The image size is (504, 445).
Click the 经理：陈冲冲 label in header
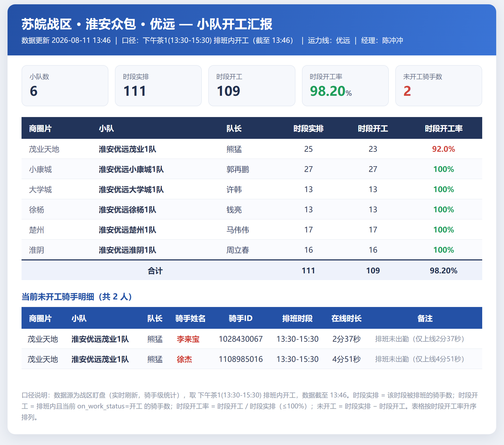[382, 40]
